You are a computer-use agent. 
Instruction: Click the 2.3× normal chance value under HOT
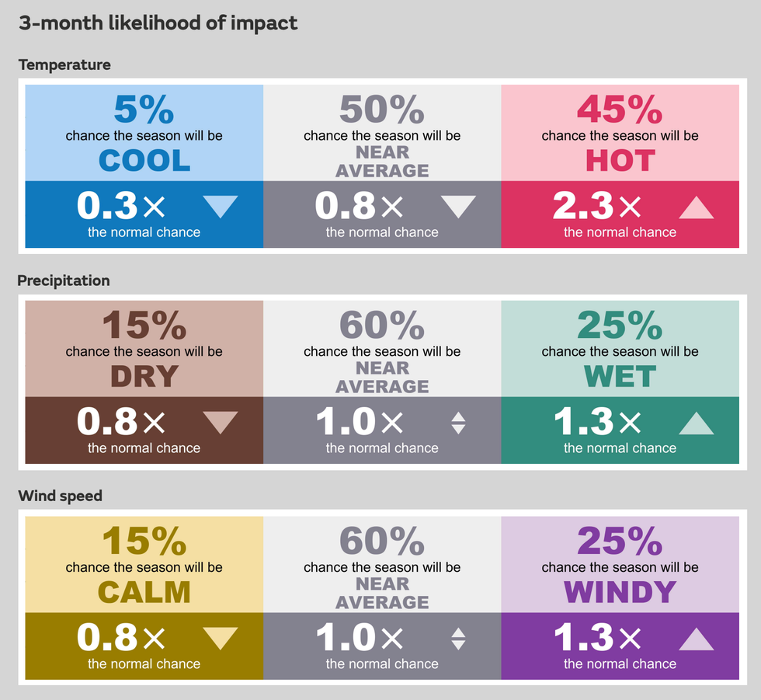597,207
